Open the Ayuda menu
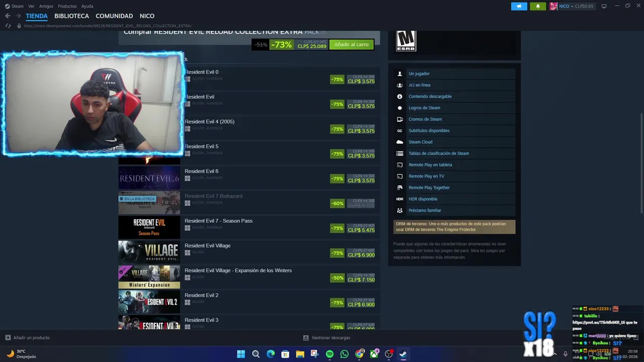 87,6
